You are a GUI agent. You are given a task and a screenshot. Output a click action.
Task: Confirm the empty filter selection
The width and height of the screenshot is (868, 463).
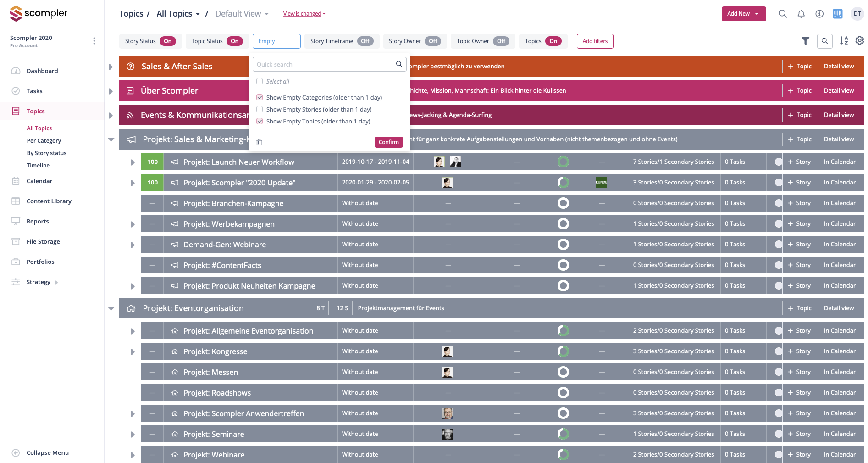pyautogui.click(x=388, y=142)
